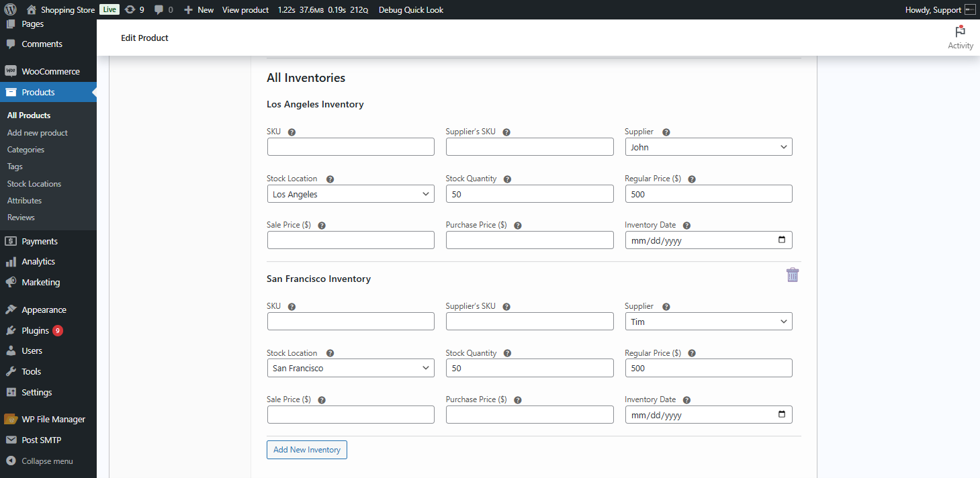Open calendar picker for Los Angeles Inventory Date
The image size is (980, 478).
tap(781, 240)
